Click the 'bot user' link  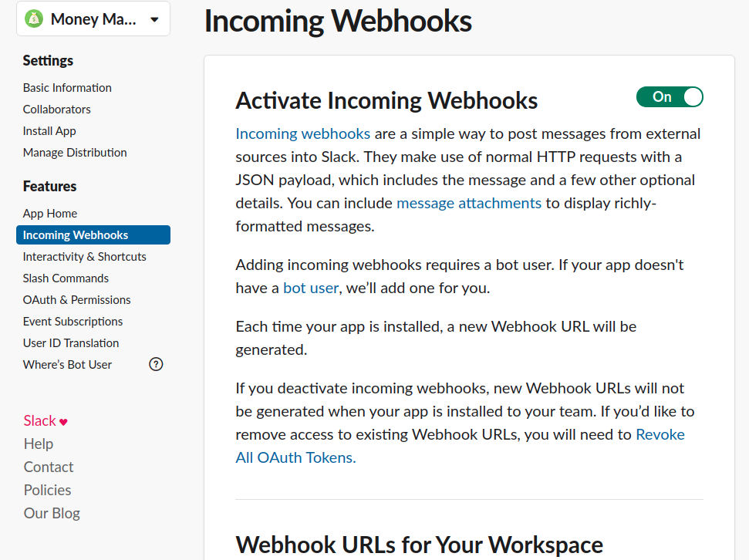pyautogui.click(x=311, y=288)
